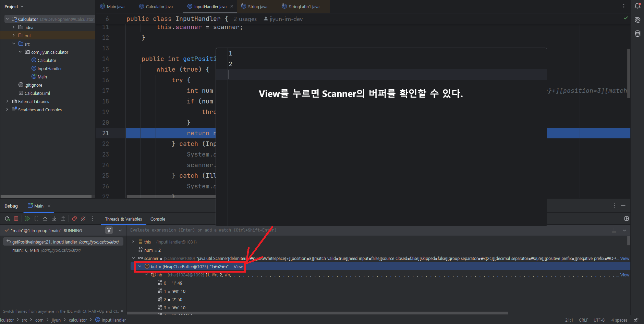Expand evaluate expression history dropdown
The image size is (644, 324).
coord(624,230)
